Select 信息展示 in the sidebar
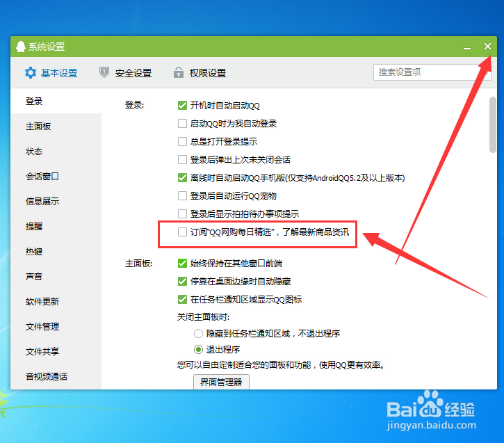 click(56, 201)
